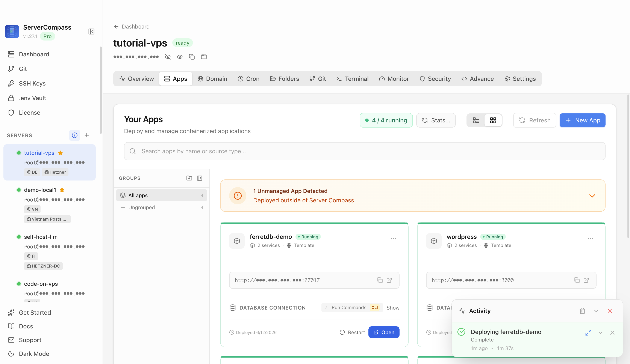
Task: Open the server Settings tab
Action: click(x=520, y=79)
